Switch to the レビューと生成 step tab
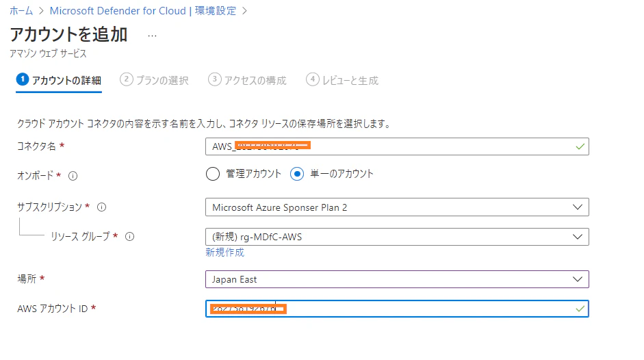The width and height of the screenshot is (644, 360). click(x=342, y=80)
